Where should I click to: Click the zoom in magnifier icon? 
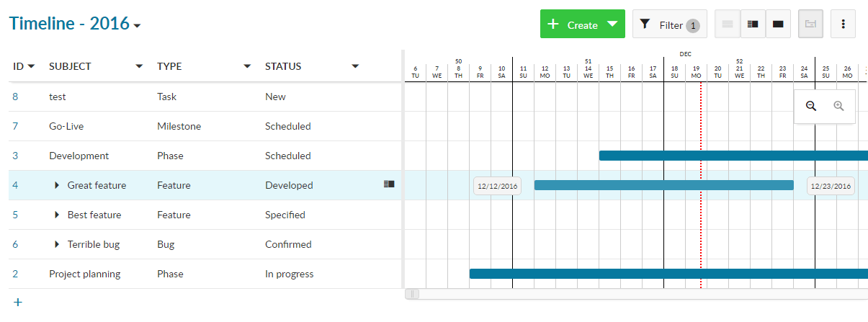click(838, 106)
